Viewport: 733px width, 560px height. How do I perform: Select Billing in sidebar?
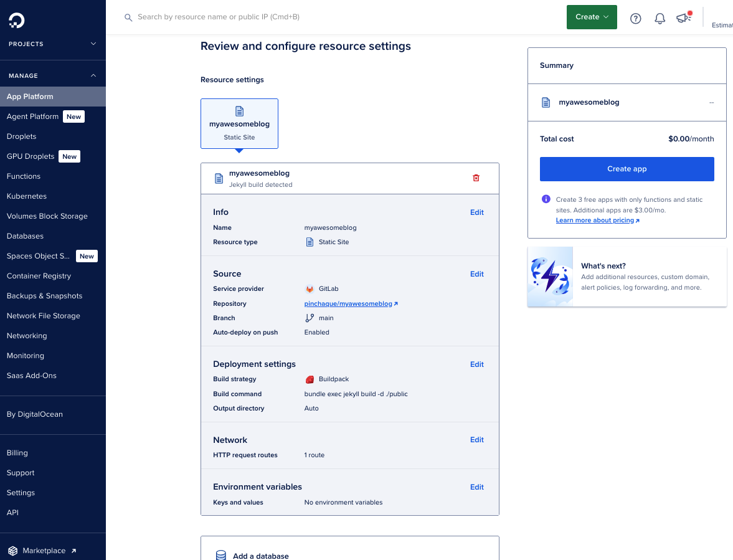(x=17, y=453)
